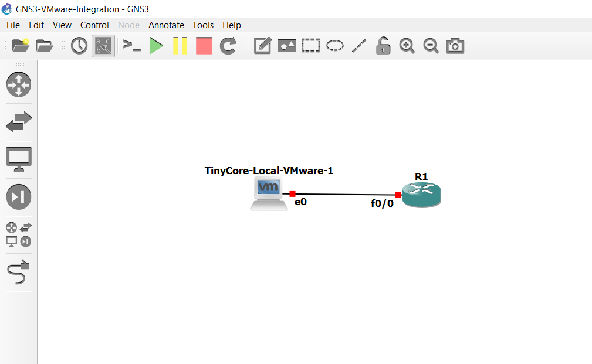Viewport: 592px width, 364px height.
Task: Open the Control menu
Action: (x=94, y=25)
